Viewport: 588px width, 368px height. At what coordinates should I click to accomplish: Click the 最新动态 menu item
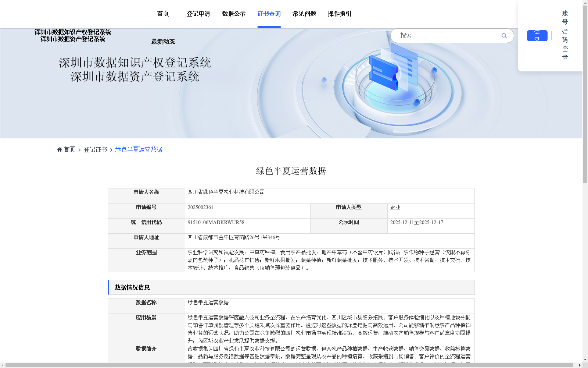coord(163,42)
